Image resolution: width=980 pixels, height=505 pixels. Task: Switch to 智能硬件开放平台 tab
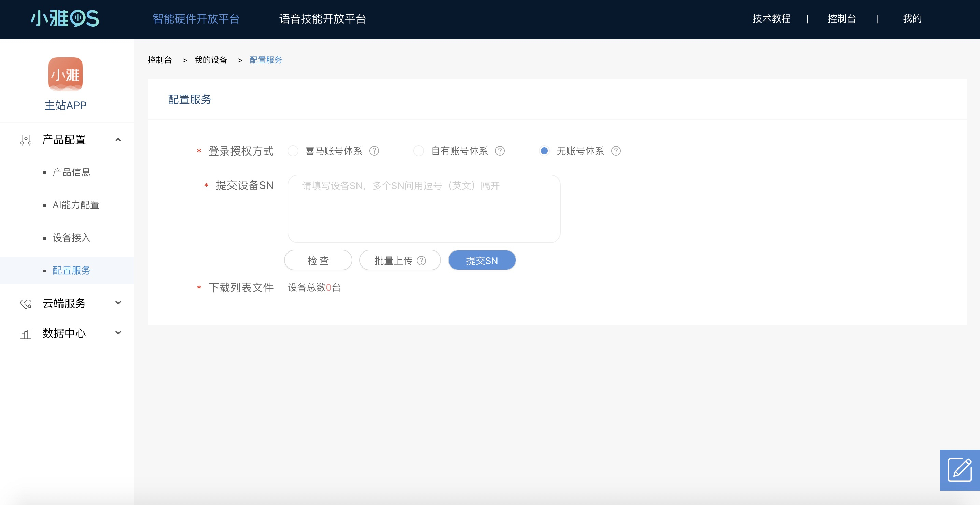(196, 19)
